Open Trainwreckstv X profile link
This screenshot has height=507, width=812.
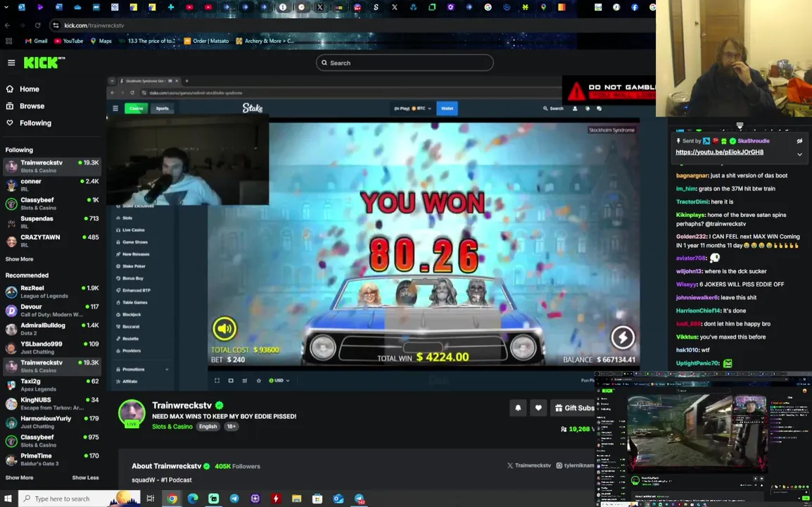[528, 465]
